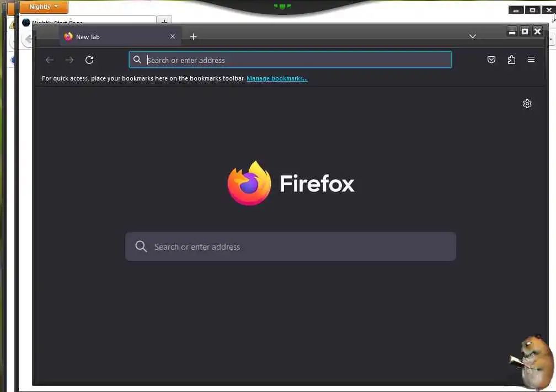The width and height of the screenshot is (556, 392).
Task: Open the Save to Pocket icon
Action: [491, 60]
